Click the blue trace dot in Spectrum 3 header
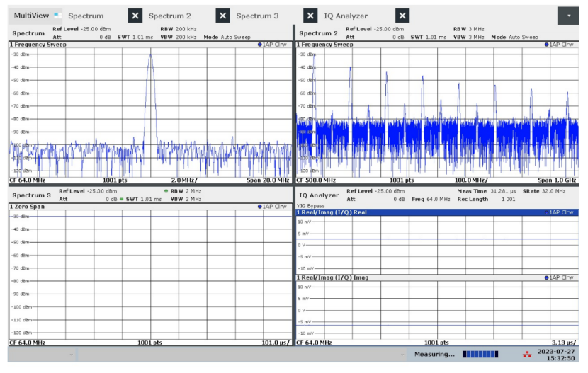 click(259, 207)
